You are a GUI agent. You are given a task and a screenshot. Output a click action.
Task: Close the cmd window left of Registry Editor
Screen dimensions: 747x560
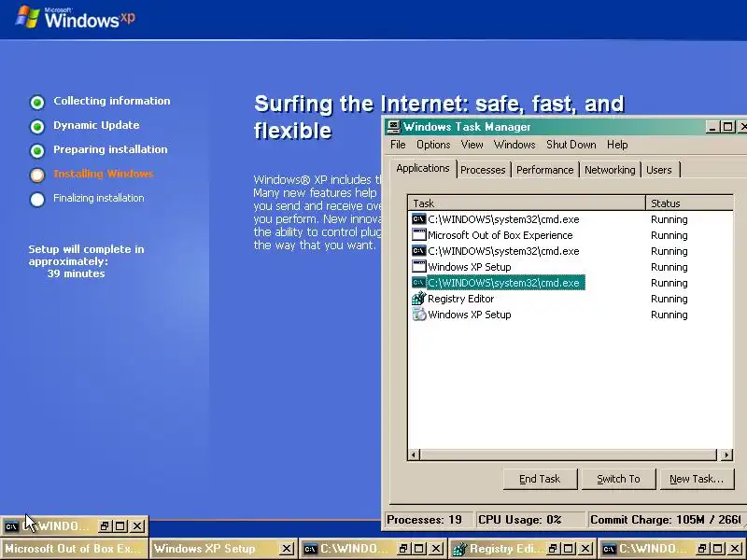click(x=435, y=549)
